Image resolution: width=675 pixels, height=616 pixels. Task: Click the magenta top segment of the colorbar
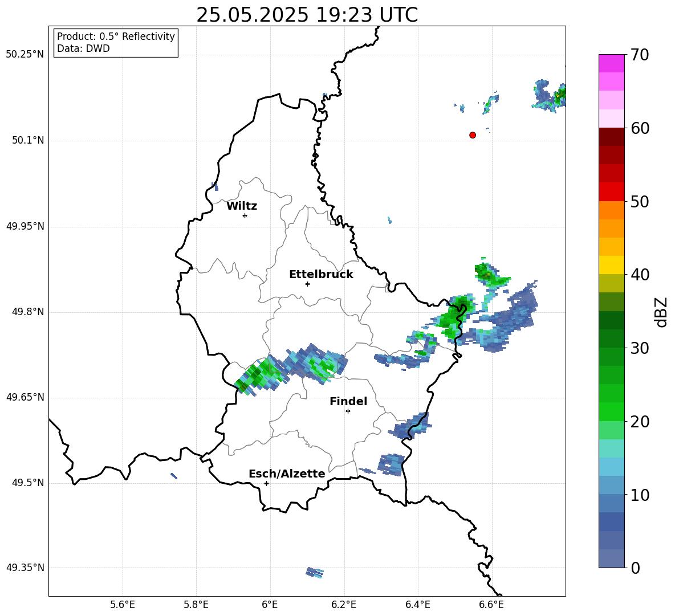pyautogui.click(x=611, y=63)
